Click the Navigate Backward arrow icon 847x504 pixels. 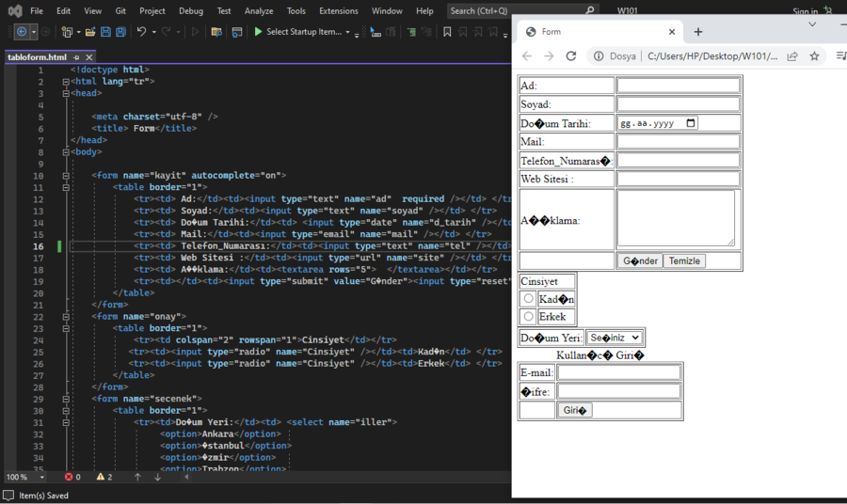[x=22, y=32]
